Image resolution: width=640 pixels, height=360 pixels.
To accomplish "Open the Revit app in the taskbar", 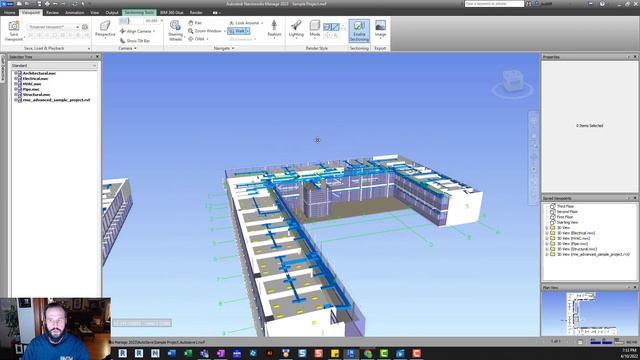I will coord(122,353).
